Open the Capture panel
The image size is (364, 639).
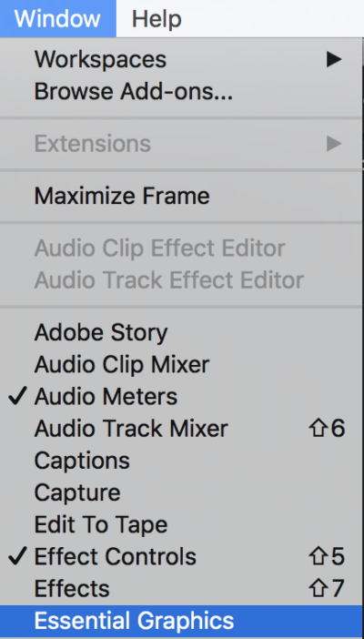point(182,492)
